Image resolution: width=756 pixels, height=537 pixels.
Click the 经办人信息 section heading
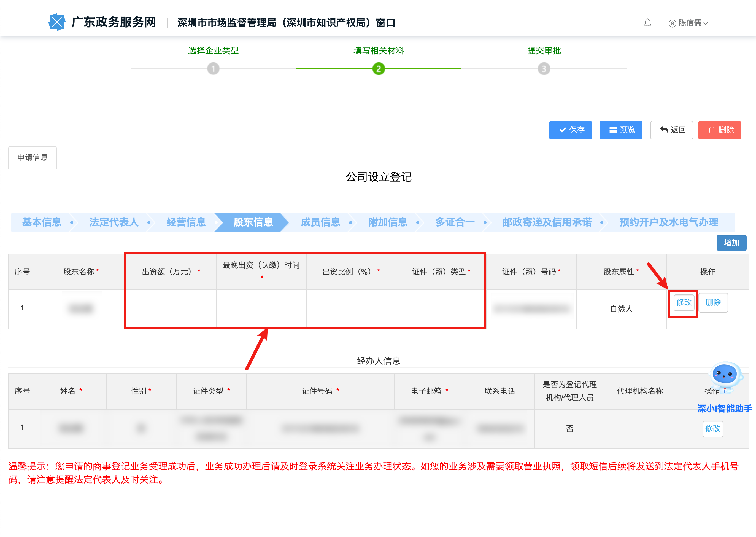(379, 361)
